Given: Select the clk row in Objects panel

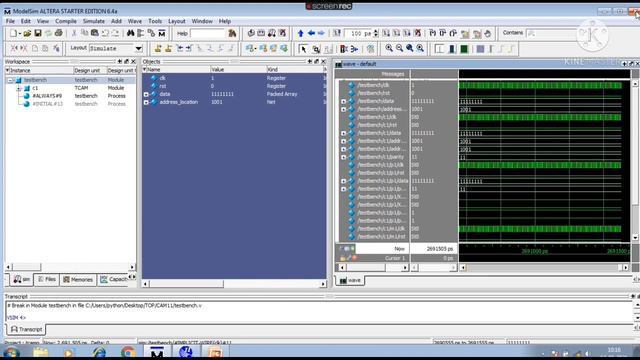Looking at the screenshot, I should (234, 78).
